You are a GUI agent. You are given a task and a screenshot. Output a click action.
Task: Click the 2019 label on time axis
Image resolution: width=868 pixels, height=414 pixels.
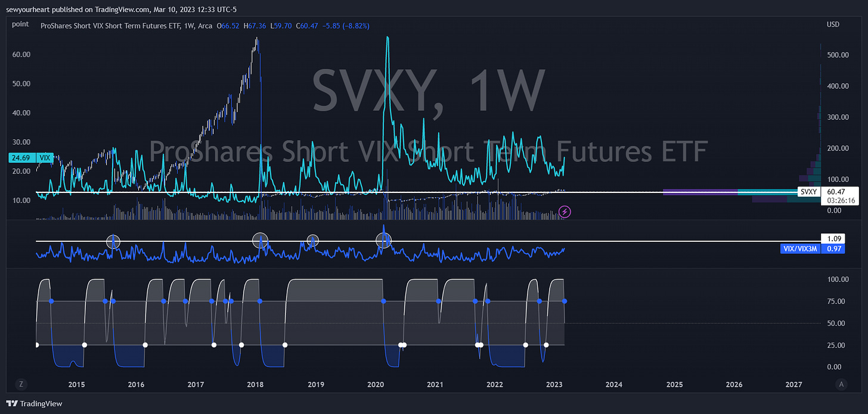point(315,384)
